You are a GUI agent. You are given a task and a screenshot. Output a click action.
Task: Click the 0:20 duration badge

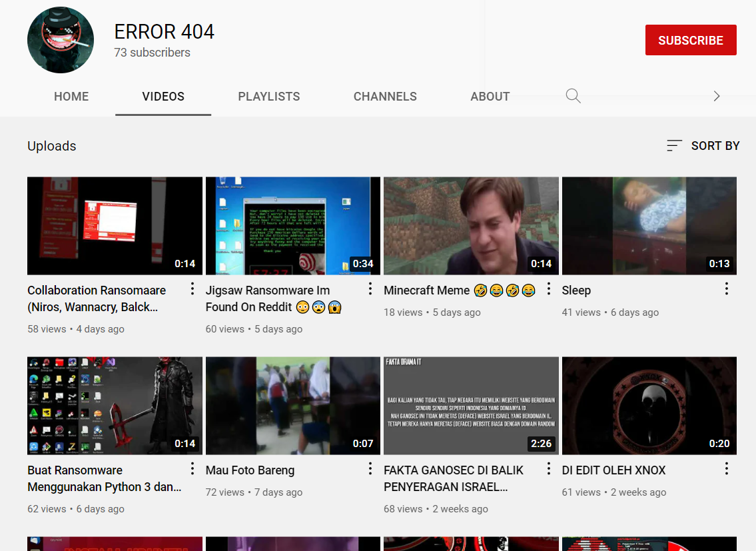[719, 444]
